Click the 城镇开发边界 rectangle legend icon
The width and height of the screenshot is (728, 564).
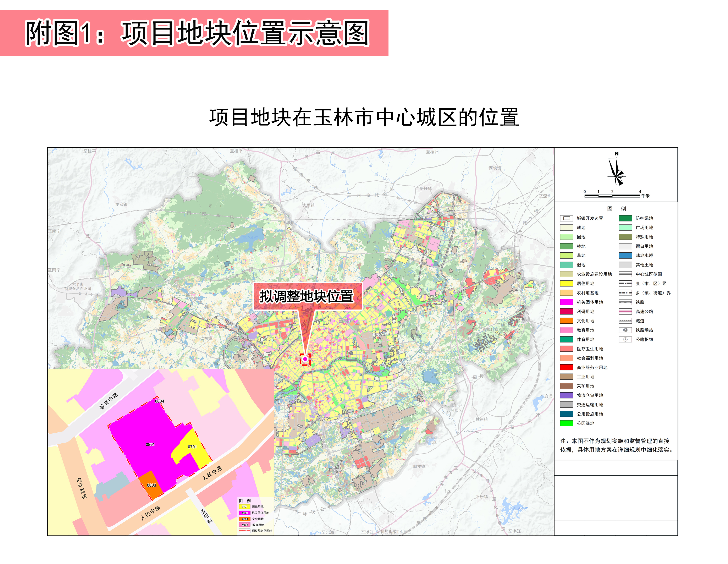pyautogui.click(x=566, y=218)
